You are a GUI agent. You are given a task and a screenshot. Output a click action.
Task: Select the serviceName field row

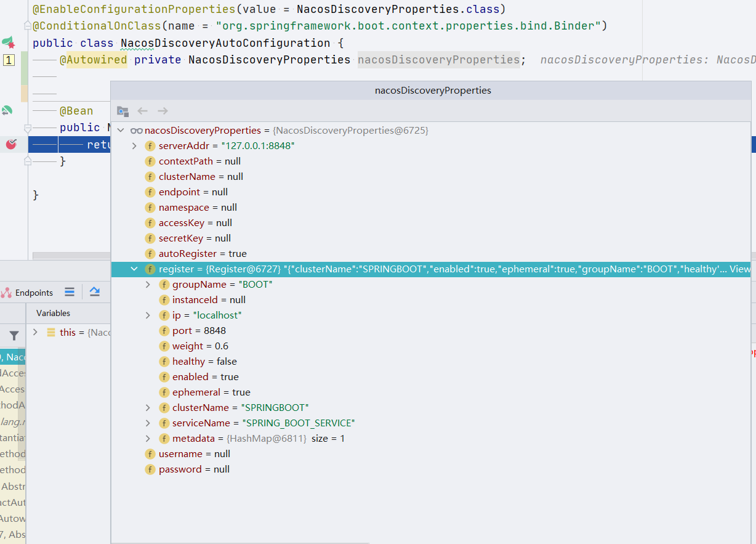click(x=430, y=423)
